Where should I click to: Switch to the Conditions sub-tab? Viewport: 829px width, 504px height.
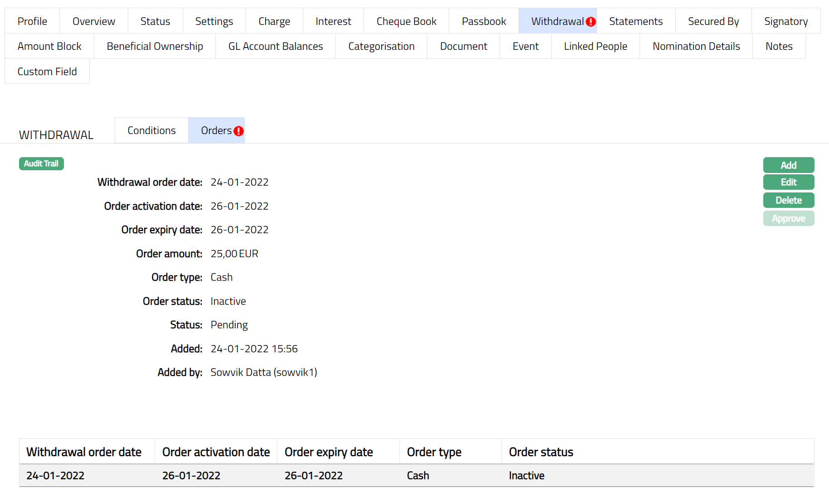pos(151,130)
